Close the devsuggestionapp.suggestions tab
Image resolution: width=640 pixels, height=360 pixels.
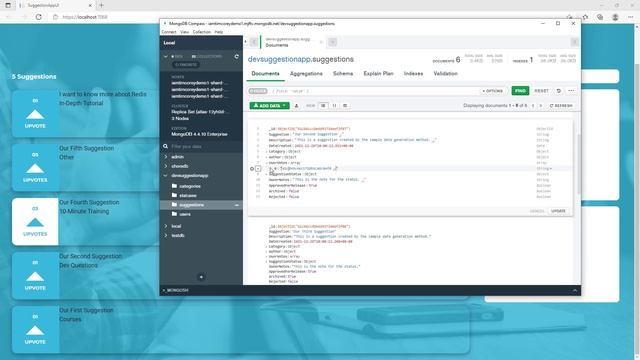pyautogui.click(x=321, y=42)
